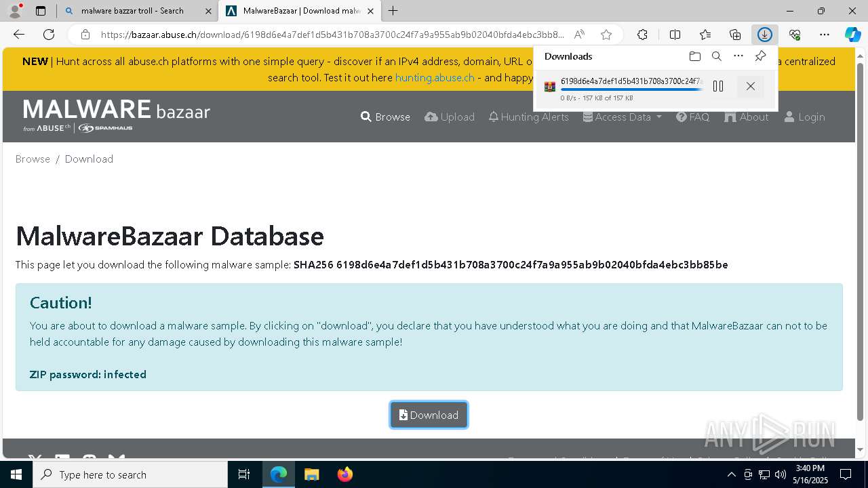
Task: Open the notification center icon
Action: [x=846, y=474]
